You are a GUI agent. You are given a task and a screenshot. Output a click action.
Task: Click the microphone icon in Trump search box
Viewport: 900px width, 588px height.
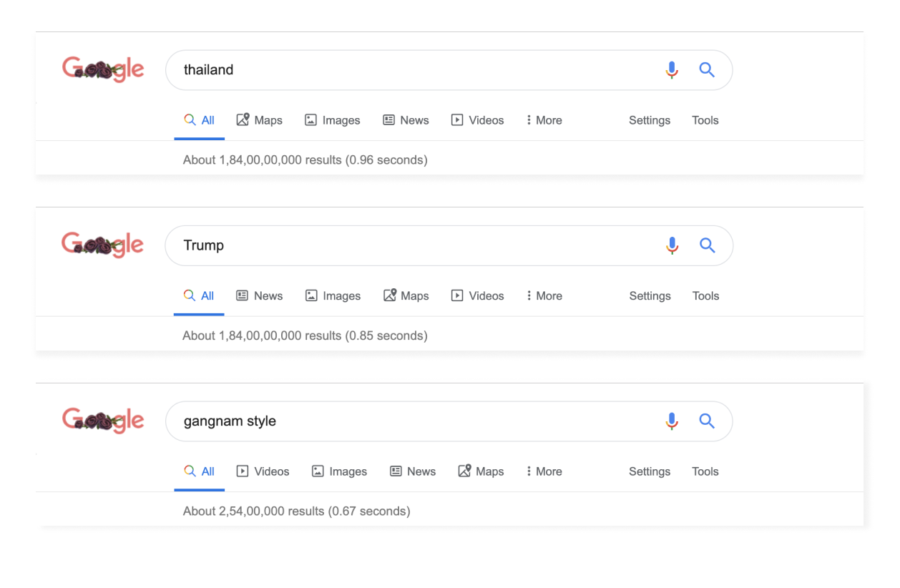tap(671, 245)
